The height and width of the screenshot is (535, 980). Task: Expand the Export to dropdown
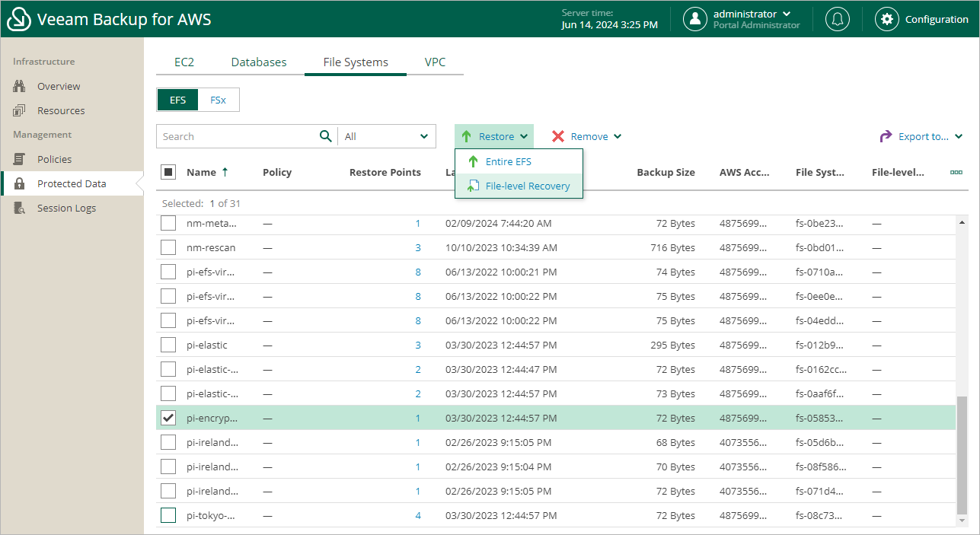coord(922,136)
